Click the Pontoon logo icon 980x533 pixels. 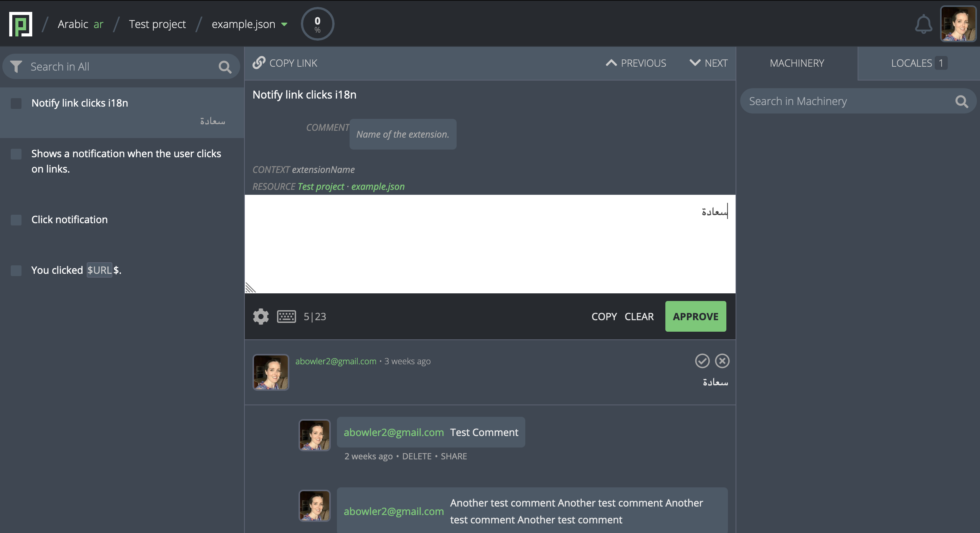pos(21,24)
